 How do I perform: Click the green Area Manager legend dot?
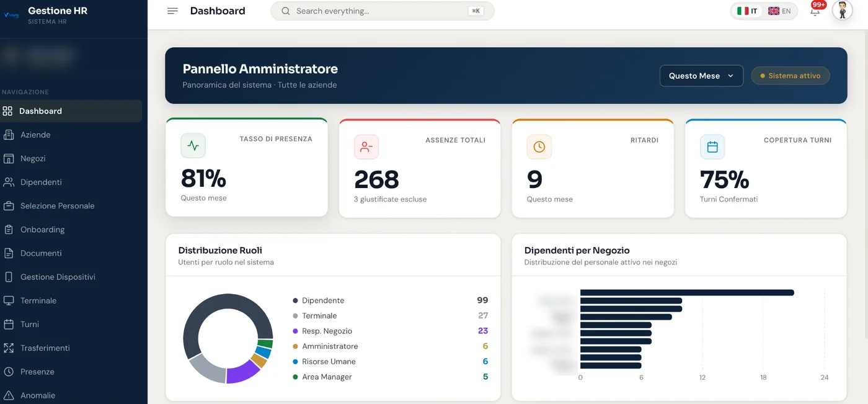pos(295,377)
